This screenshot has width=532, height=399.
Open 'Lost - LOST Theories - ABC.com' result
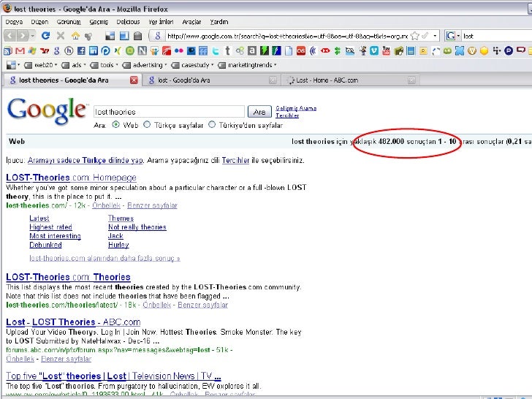point(73,322)
